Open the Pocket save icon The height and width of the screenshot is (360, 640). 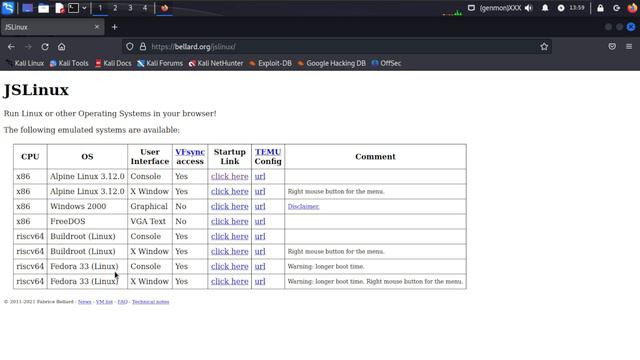pyautogui.click(x=612, y=47)
